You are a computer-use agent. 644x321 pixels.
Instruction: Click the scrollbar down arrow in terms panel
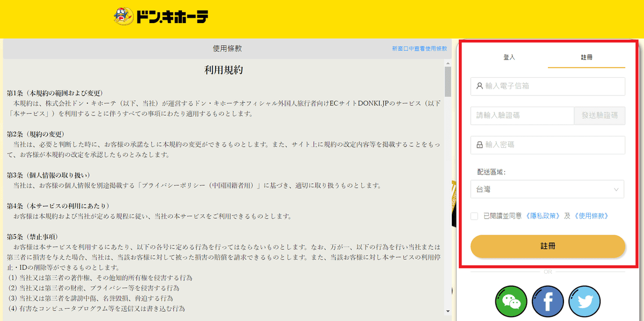(448, 311)
